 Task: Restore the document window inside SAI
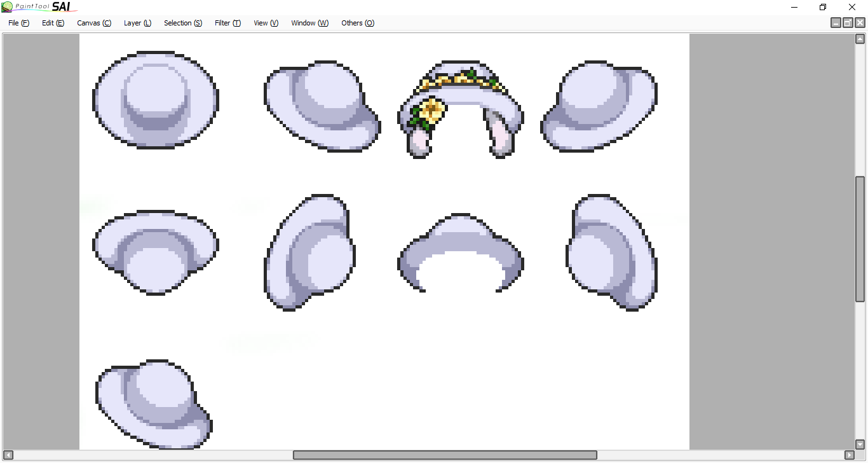click(848, 23)
